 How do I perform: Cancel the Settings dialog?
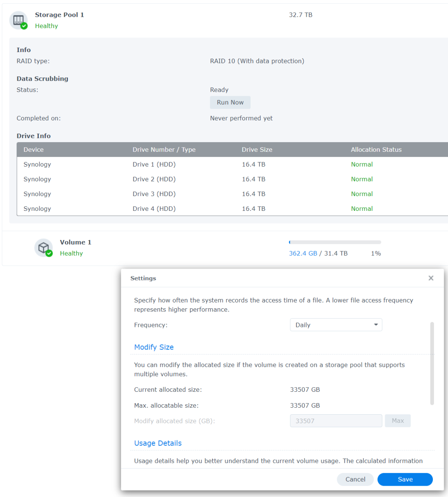[355, 480]
